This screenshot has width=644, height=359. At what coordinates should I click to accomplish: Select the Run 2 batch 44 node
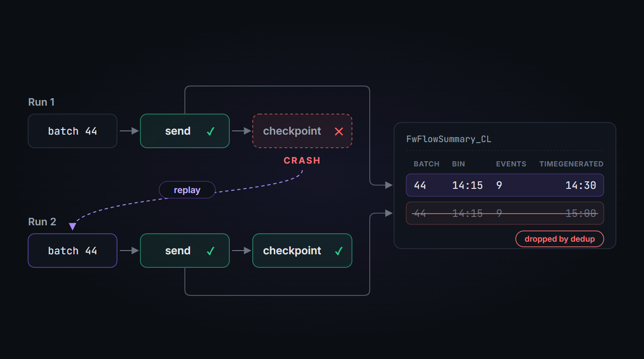[73, 251]
